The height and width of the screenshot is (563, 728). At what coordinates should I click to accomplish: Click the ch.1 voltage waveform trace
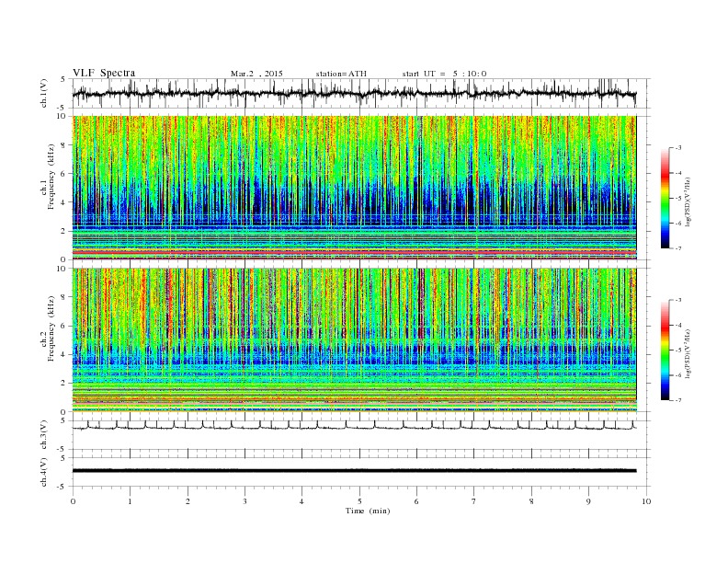pyautogui.click(x=354, y=93)
